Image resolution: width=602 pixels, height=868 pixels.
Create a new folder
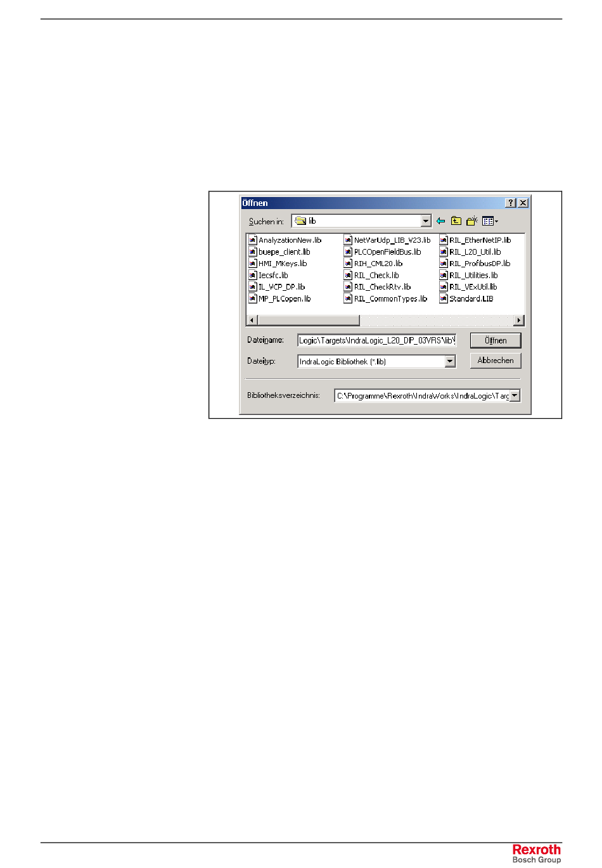471,221
